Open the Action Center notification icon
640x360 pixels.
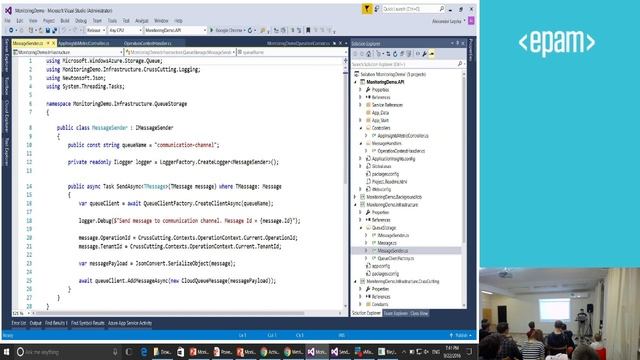coord(469,352)
